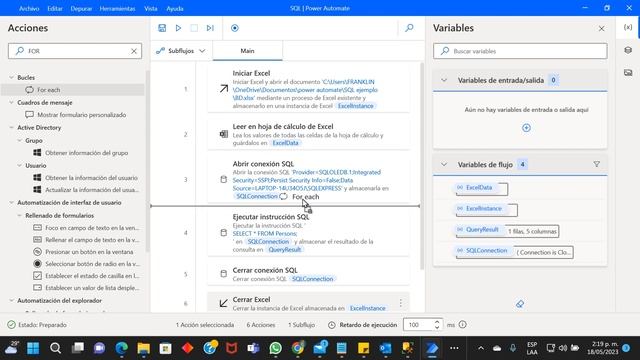Screen dimensions: 640x360
Task: Collapse the Bucles group
Action: pyautogui.click(x=11, y=77)
